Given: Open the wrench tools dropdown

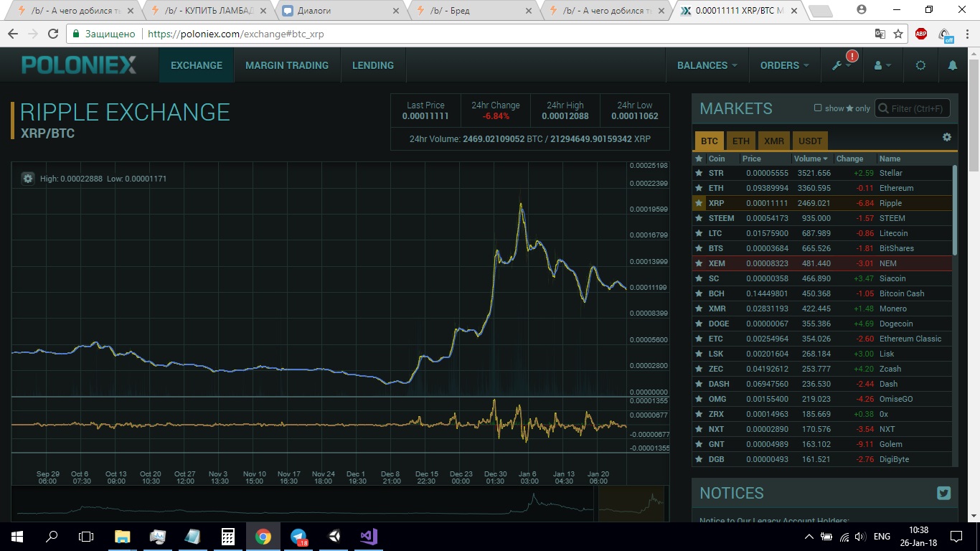Looking at the screenshot, I should tap(842, 65).
